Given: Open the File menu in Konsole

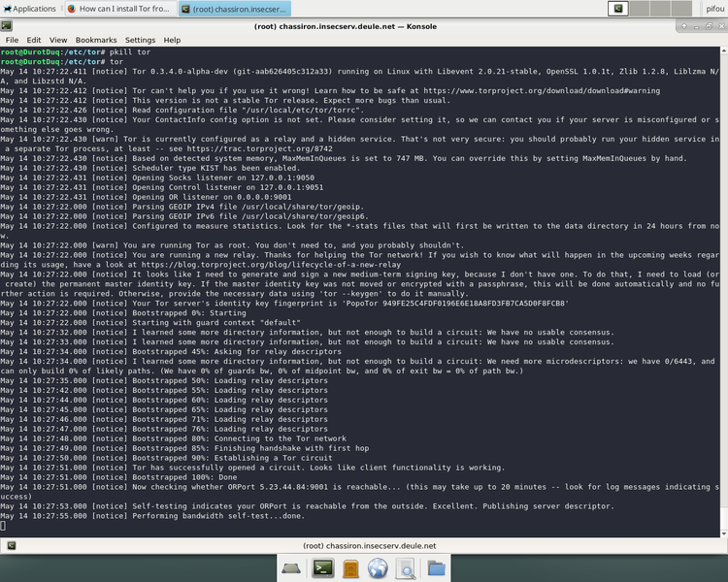Looking at the screenshot, I should pyautogui.click(x=11, y=40).
